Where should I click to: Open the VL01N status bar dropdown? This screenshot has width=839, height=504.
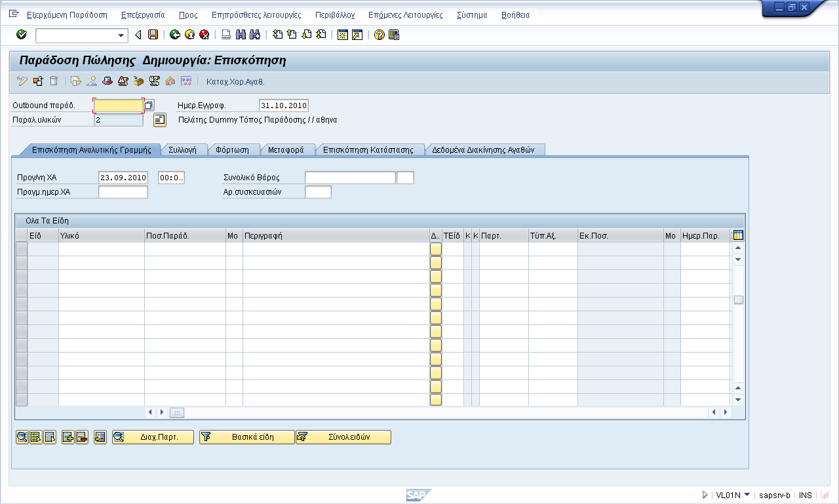[747, 495]
